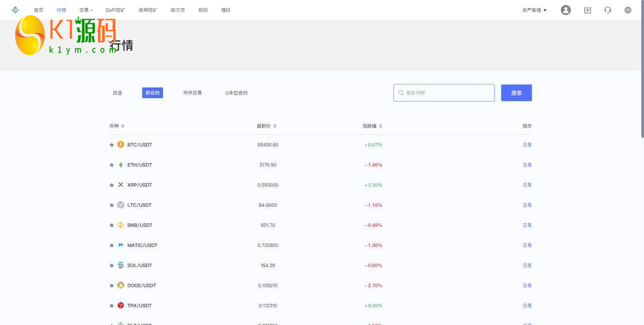This screenshot has height=325, width=644.
Task: Star the SOL/USDT pair as favorite
Action: pos(112,266)
